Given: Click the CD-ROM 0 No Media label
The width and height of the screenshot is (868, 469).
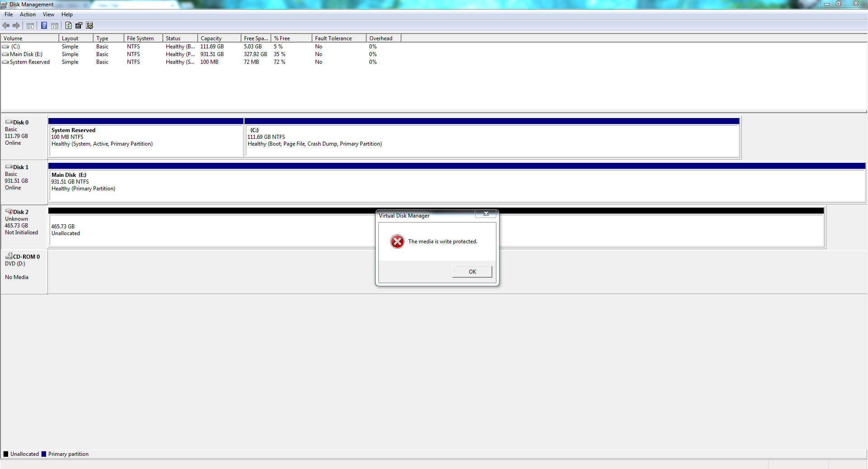Looking at the screenshot, I should pos(17,277).
